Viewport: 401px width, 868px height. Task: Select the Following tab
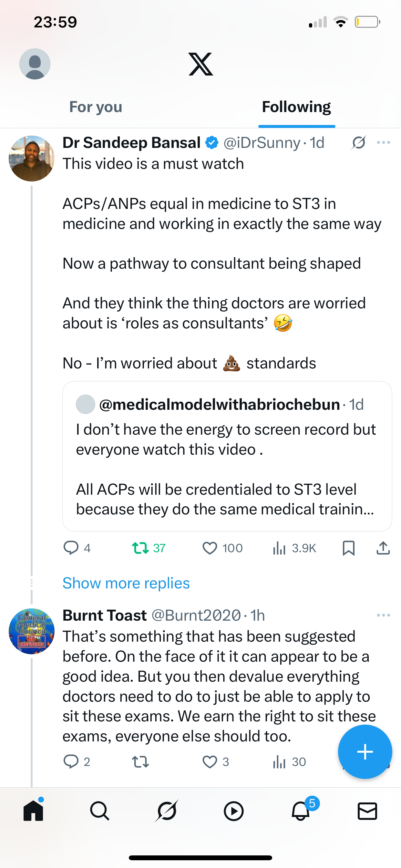(x=296, y=107)
